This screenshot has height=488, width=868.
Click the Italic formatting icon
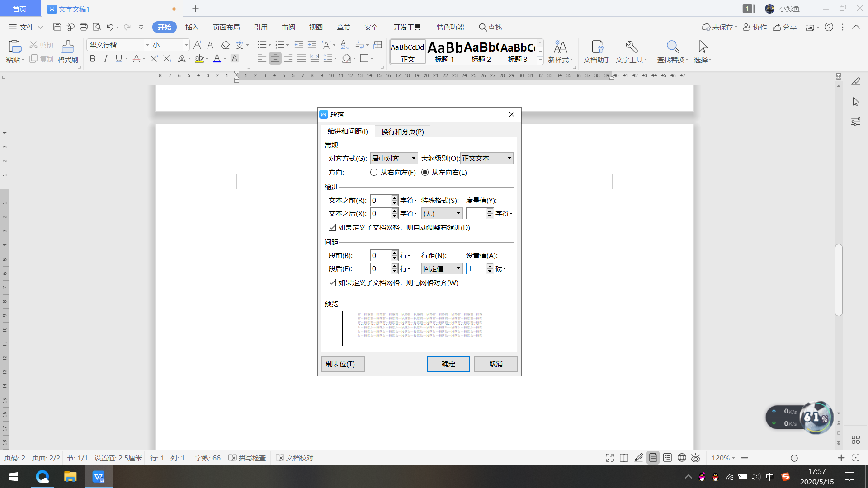pyautogui.click(x=106, y=58)
